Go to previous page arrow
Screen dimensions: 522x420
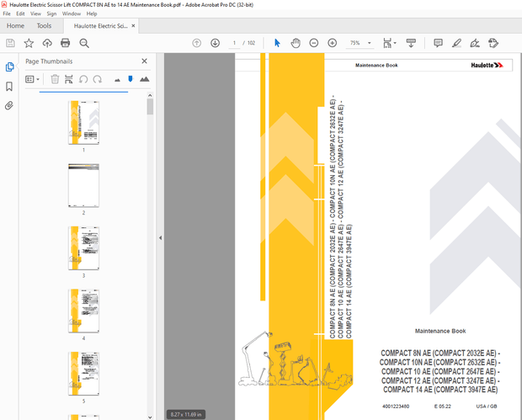pyautogui.click(x=197, y=43)
